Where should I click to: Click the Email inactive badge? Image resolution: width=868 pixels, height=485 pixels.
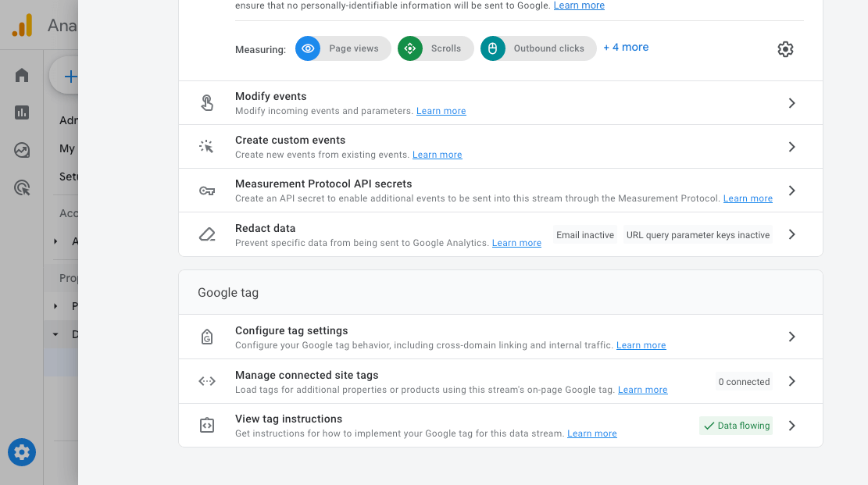pyautogui.click(x=585, y=235)
